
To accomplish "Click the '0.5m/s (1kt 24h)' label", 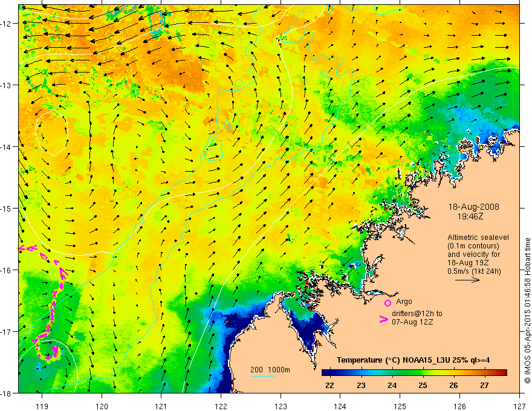I will 474,271.
